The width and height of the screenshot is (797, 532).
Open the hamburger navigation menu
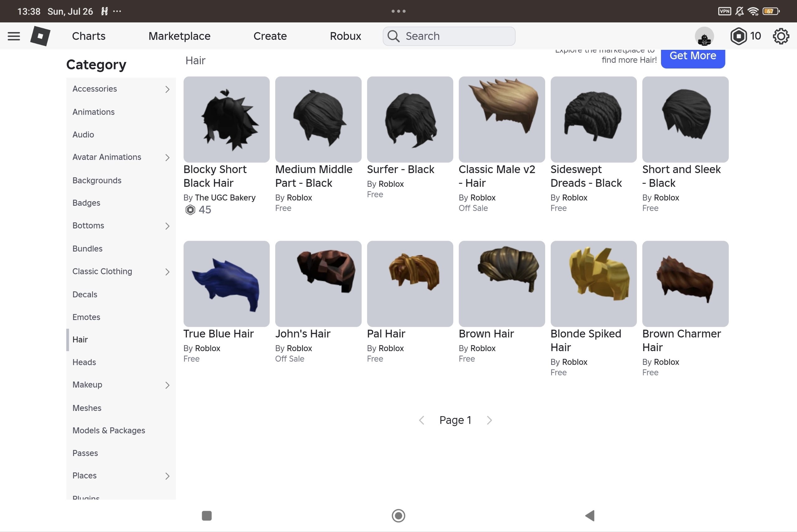pos(14,36)
